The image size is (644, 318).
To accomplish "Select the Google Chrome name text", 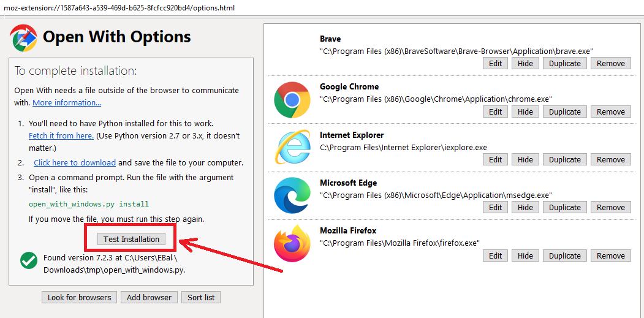I will point(349,86).
